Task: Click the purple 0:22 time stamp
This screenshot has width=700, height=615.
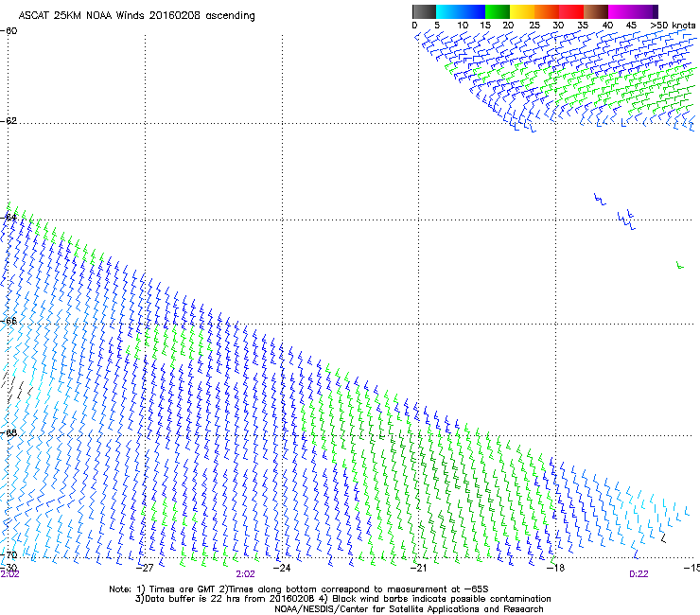Action: coord(639,574)
